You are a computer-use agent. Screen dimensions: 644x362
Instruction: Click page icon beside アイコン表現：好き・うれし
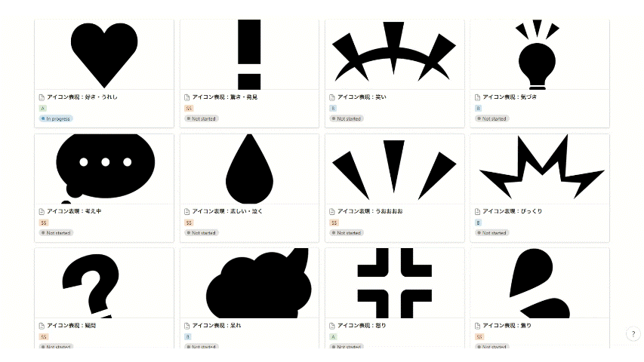coord(42,97)
